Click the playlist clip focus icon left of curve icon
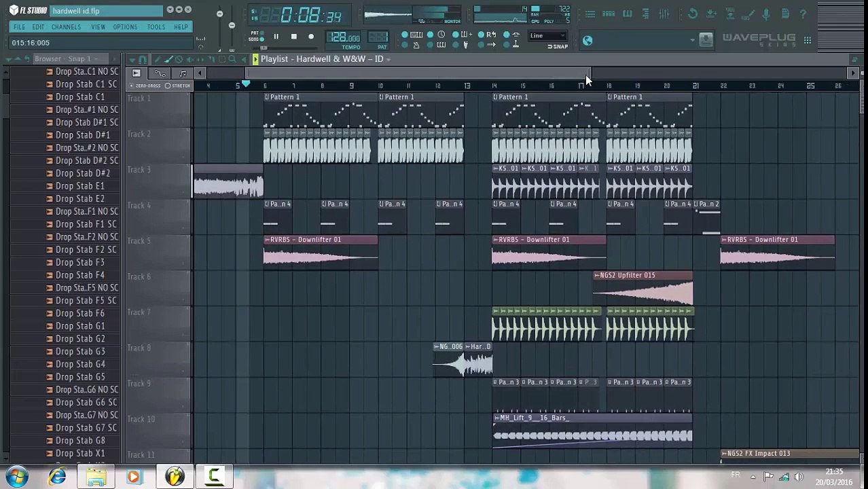This screenshot has width=868, height=489. coord(137,73)
